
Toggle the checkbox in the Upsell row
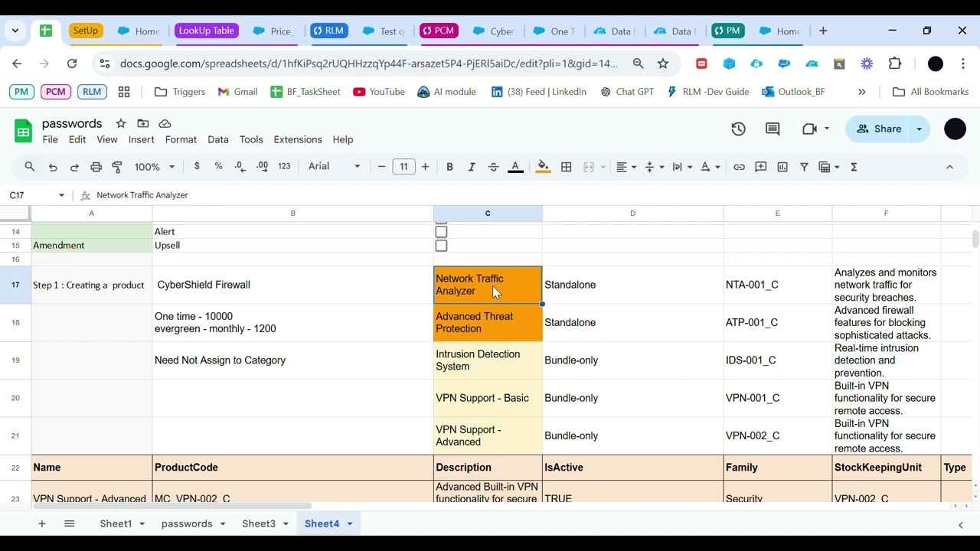(441, 246)
